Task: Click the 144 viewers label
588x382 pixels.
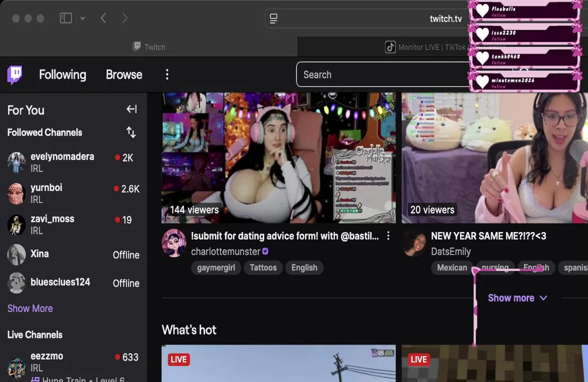Action: [x=194, y=210]
